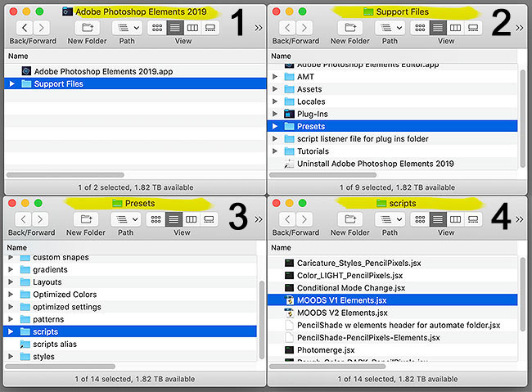Expand the Assets folder
Image resolution: width=532 pixels, height=392 pixels.
click(275, 89)
